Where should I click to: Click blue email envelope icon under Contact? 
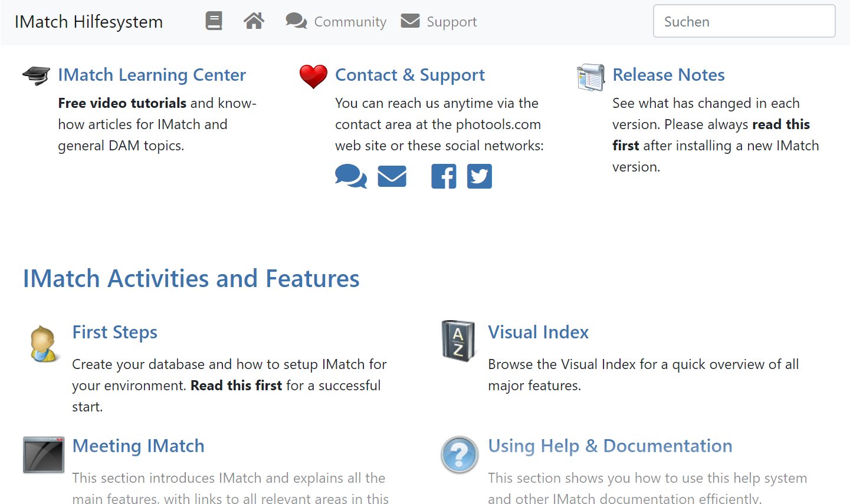(x=392, y=176)
